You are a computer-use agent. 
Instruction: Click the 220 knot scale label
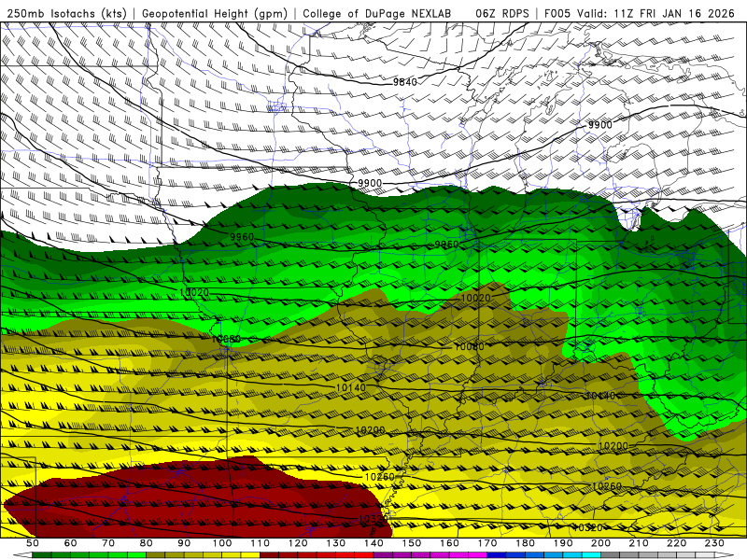coord(677,543)
